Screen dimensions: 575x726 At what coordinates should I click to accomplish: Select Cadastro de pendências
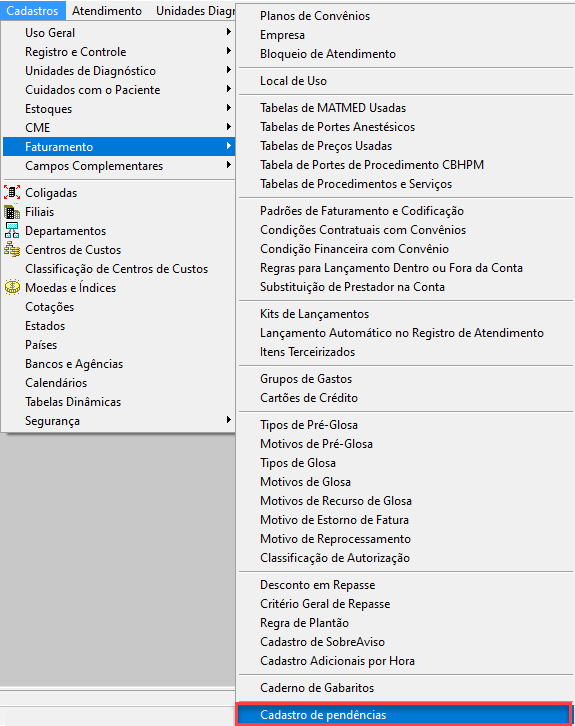[403, 715]
